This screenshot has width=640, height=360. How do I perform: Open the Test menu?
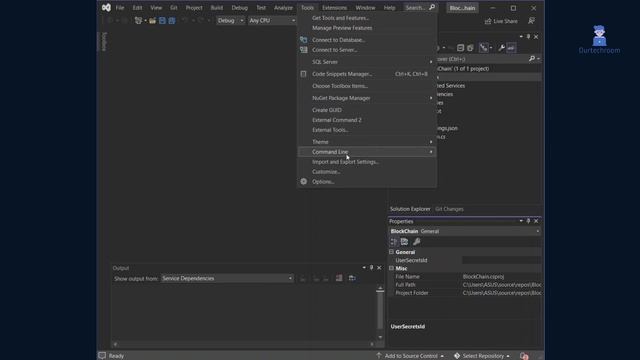click(x=261, y=8)
